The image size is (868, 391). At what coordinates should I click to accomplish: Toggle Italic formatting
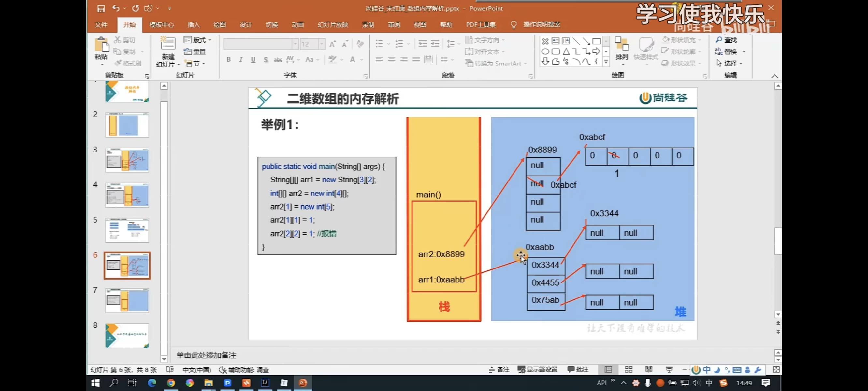[x=240, y=60]
